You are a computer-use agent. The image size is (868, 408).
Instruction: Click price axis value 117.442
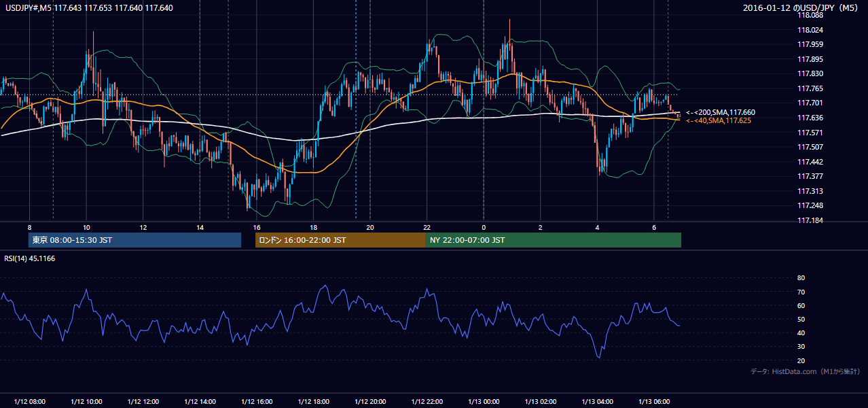click(x=810, y=162)
